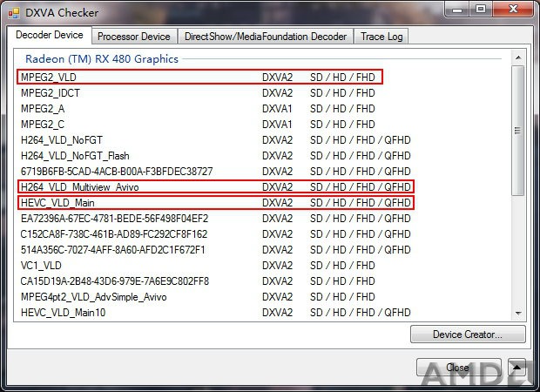
Task: Select the 514A356C-7027-4AFF-8A60-AFD2C1F672F1 row
Action: point(216,250)
